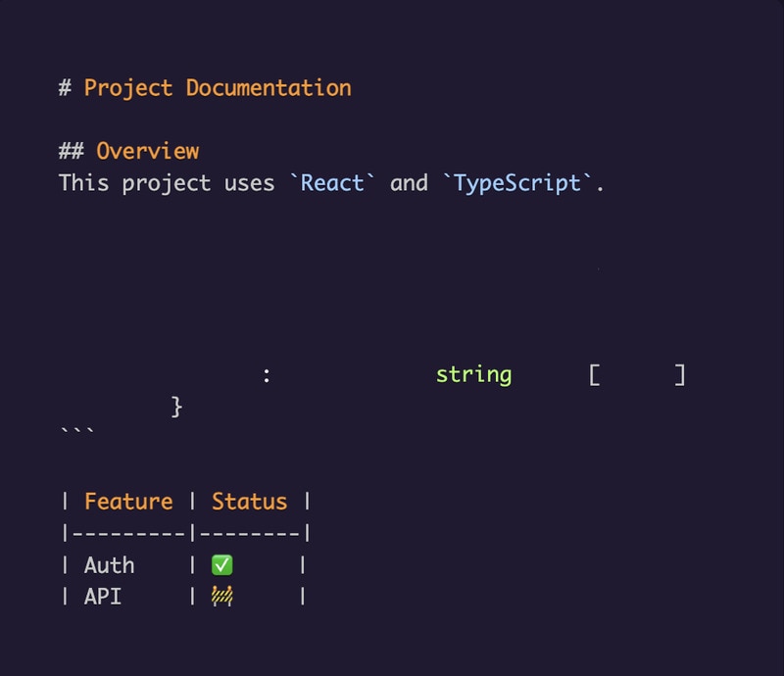Click the table separator dashes row
Image resolution: width=784 pixels, height=676 pixels.
tap(185, 534)
